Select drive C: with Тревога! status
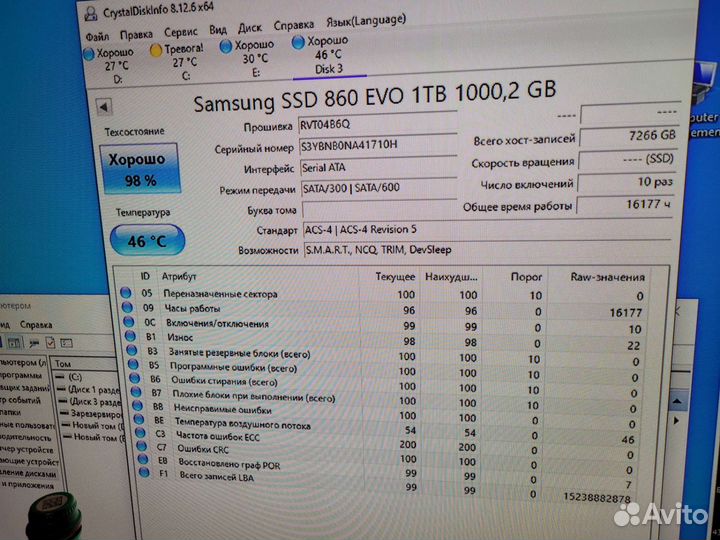The height and width of the screenshot is (540, 720). 178,62
